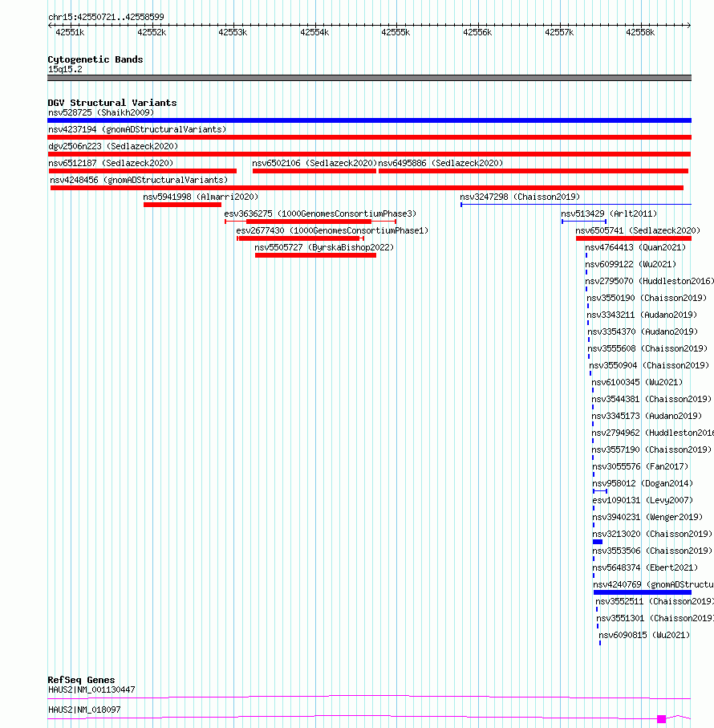714x728 pixels.
Task: Click the Cytogenetic Bands track title
Action: (95, 60)
